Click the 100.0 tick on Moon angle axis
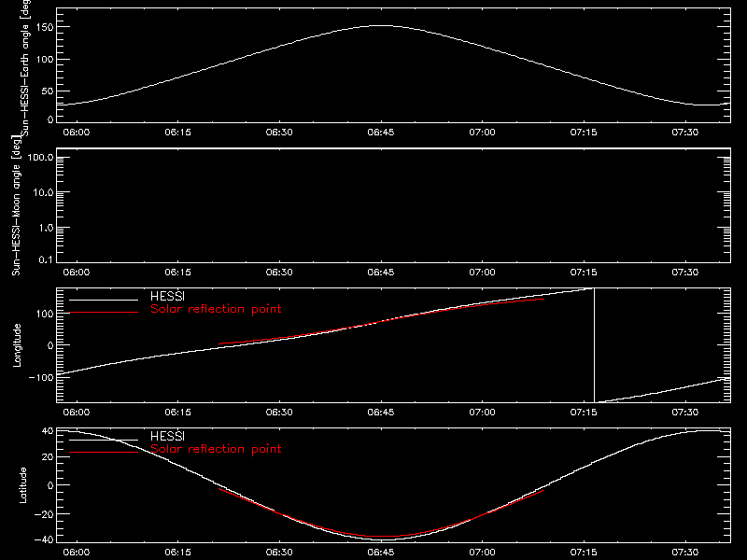This screenshot has height=560, width=747. (x=40, y=157)
